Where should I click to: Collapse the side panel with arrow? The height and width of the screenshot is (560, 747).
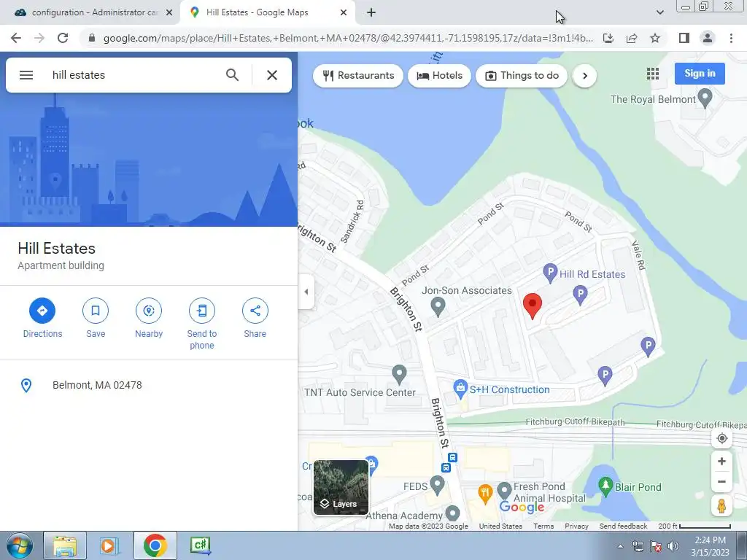click(x=306, y=292)
